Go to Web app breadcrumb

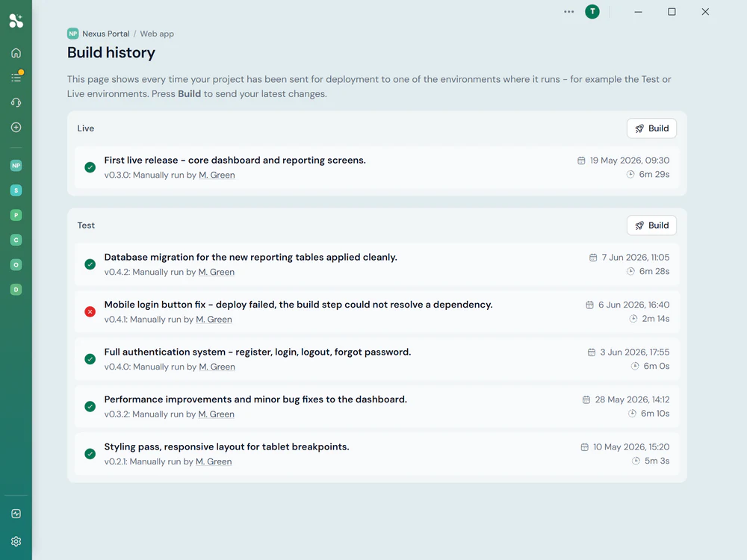point(157,34)
